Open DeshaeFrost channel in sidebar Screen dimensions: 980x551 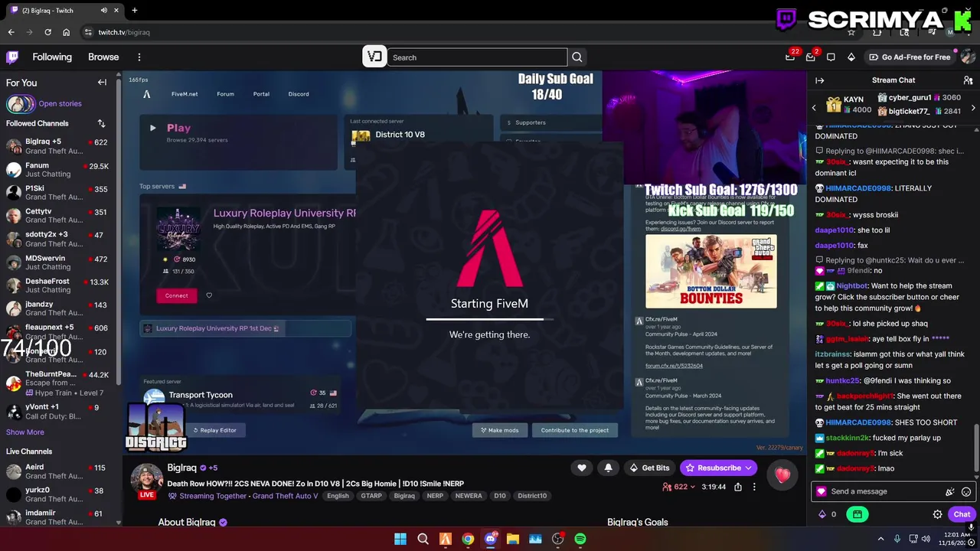[58, 285]
